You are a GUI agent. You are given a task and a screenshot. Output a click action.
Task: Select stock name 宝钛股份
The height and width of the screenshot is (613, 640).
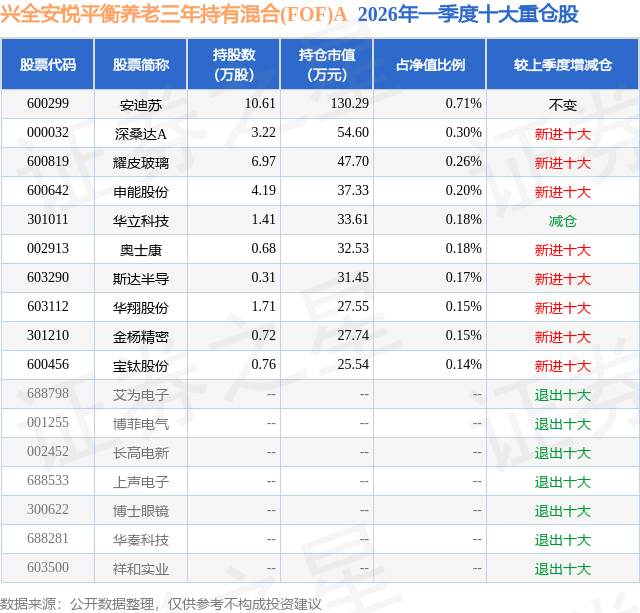coord(141,366)
